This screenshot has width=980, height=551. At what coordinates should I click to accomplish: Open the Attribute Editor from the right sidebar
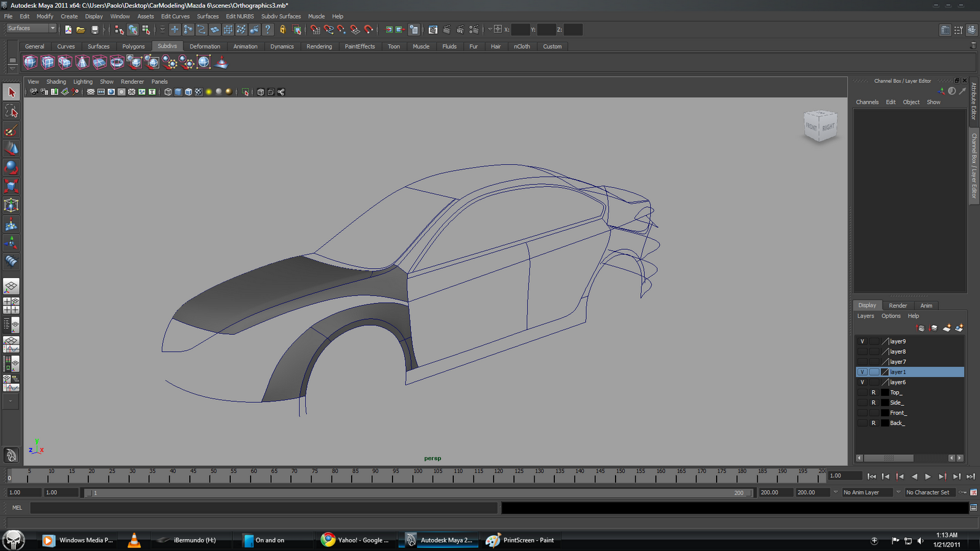pos(973,106)
